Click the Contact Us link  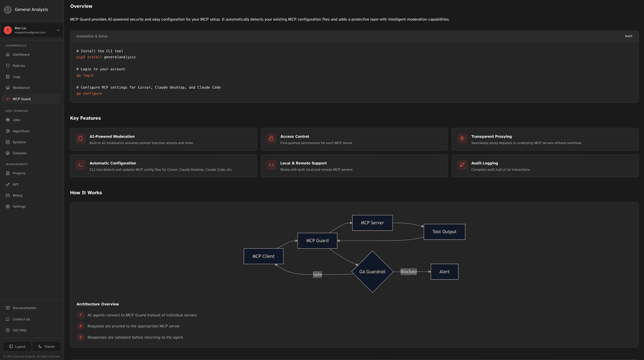32,319
